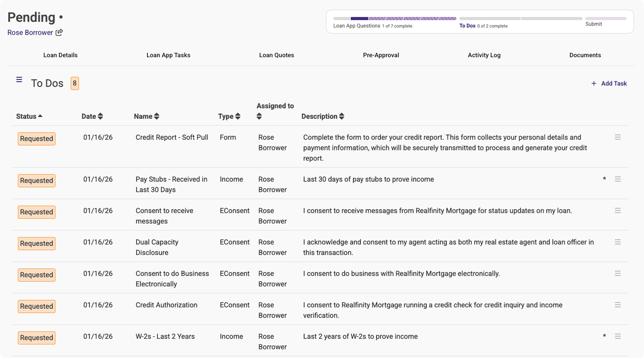Viewport: 644px width, 358px height.
Task: Open row menu for Consent to receive messages
Action: pyautogui.click(x=618, y=210)
